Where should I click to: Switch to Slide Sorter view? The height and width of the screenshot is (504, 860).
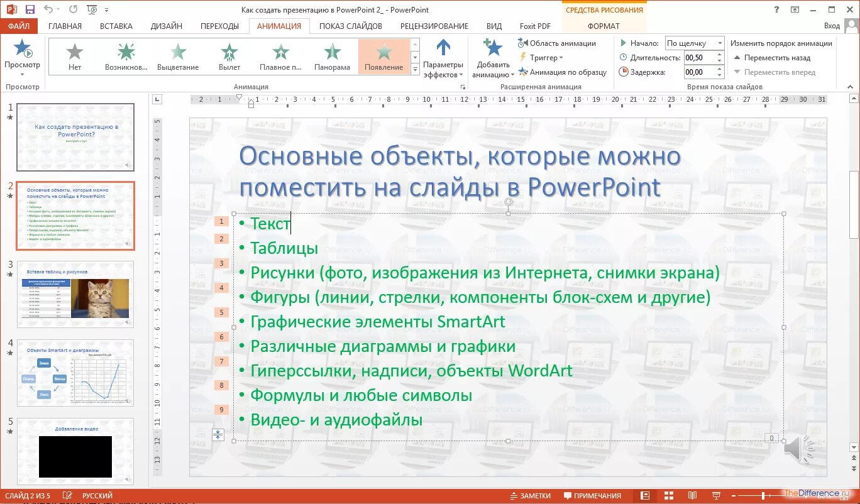click(669, 496)
